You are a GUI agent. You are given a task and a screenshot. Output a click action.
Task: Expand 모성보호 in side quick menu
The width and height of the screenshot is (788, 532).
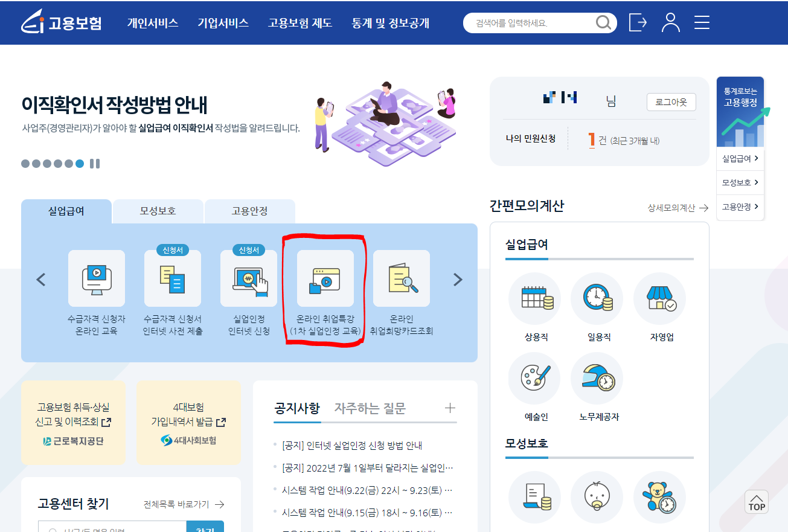click(x=740, y=182)
